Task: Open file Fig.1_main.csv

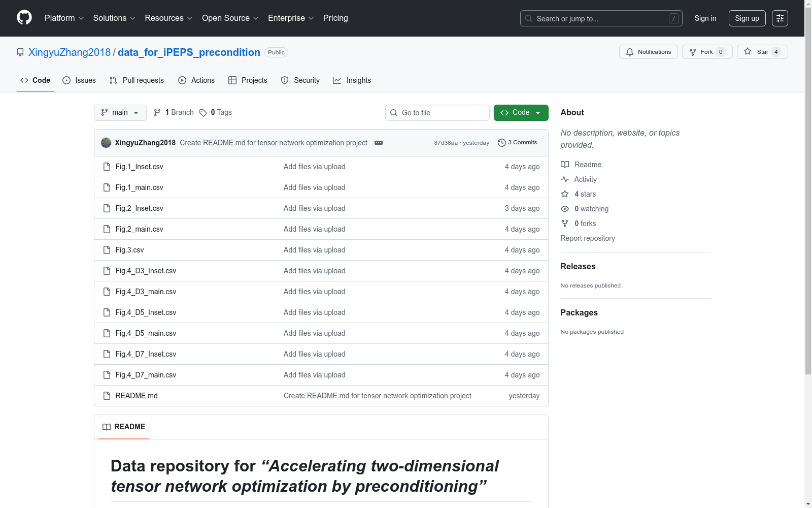Action: (x=139, y=187)
